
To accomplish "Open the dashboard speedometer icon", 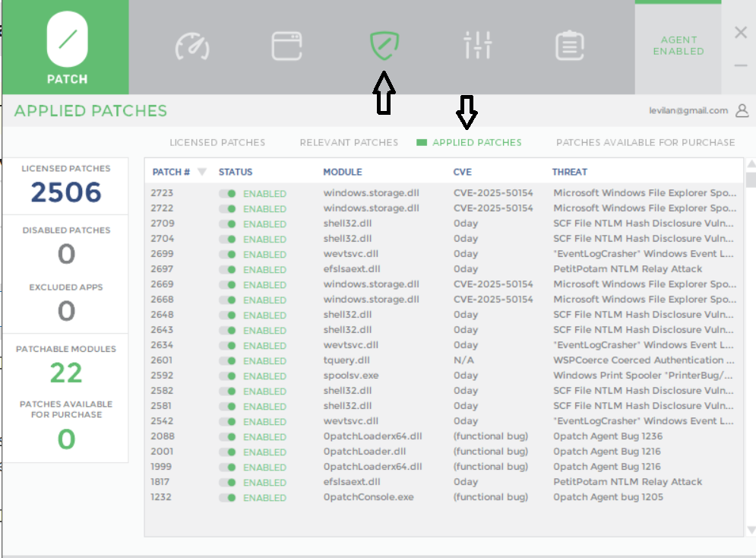I will click(192, 46).
